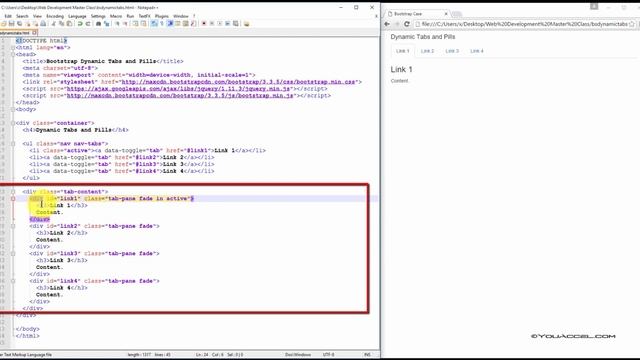The image size is (640, 360).
Task: Collapse the link2 div fold marker
Action: [13, 226]
